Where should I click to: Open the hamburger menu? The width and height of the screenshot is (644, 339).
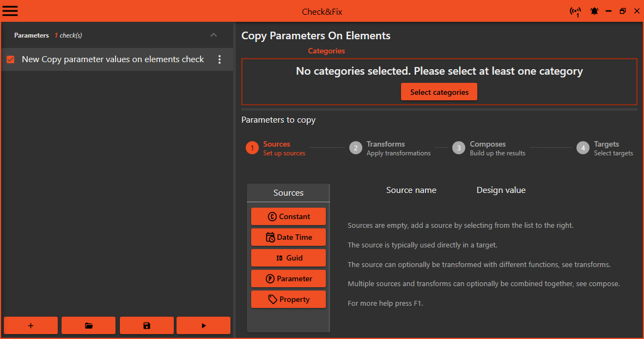(x=10, y=11)
